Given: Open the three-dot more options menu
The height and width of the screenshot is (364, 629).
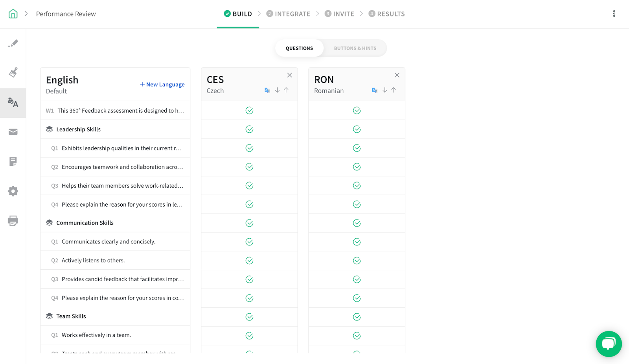Looking at the screenshot, I should [614, 14].
